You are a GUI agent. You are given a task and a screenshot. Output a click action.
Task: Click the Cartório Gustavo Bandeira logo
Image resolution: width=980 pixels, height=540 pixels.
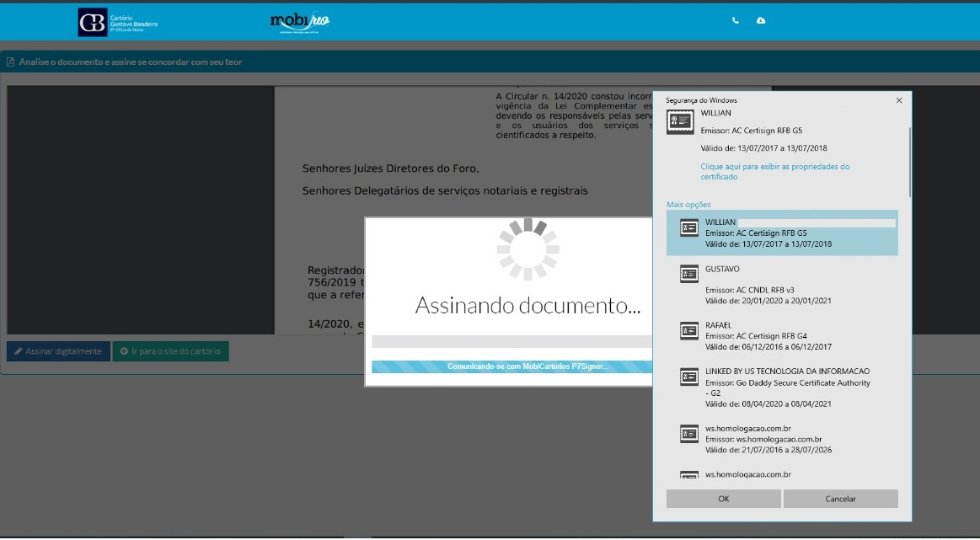click(117, 22)
